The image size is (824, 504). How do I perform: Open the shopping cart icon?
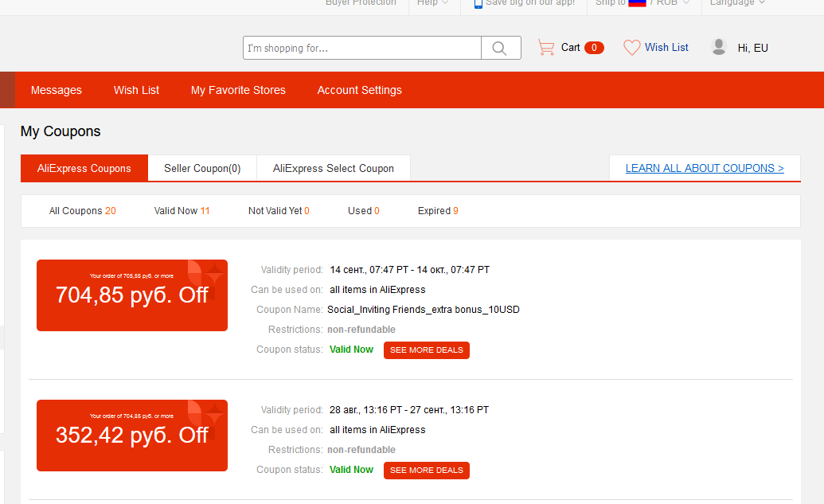coord(546,48)
